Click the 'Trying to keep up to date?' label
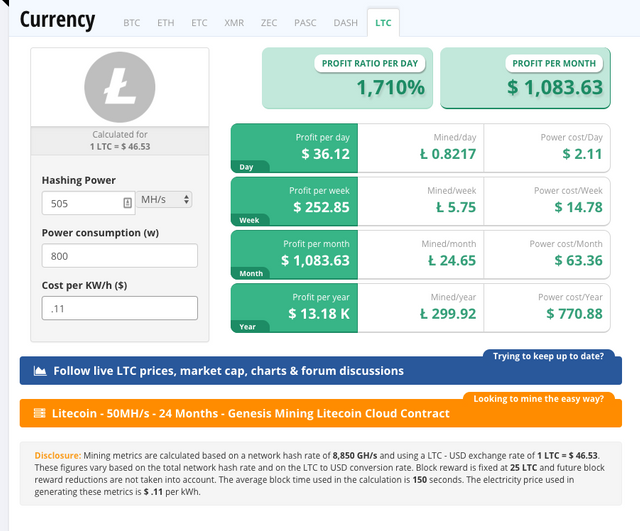The width and height of the screenshot is (640, 531). (548, 356)
